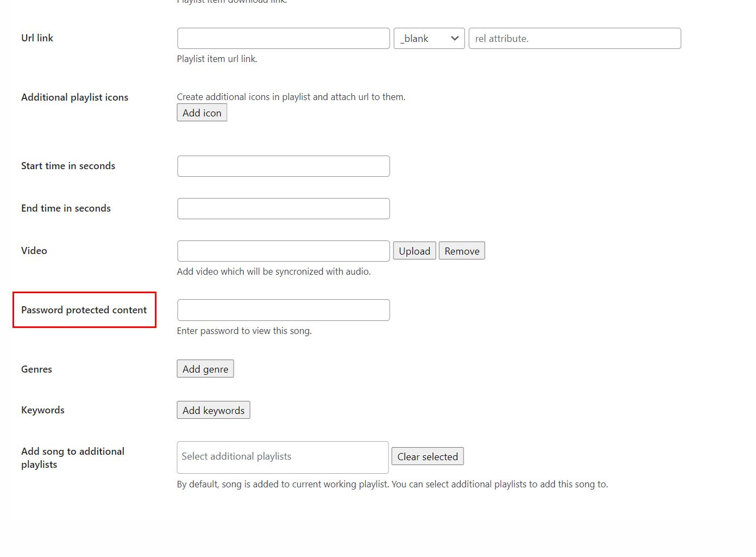Click the Keywords label

(x=43, y=410)
